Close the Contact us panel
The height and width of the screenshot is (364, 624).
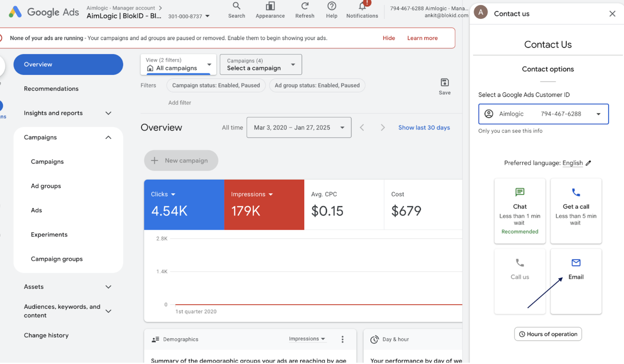point(612,14)
